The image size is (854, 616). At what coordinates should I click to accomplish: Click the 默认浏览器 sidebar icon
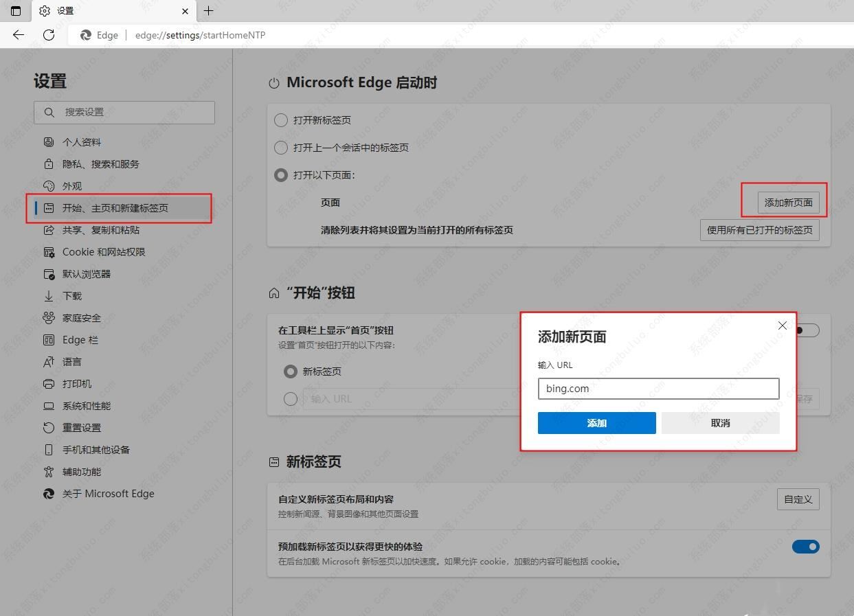tap(49, 274)
